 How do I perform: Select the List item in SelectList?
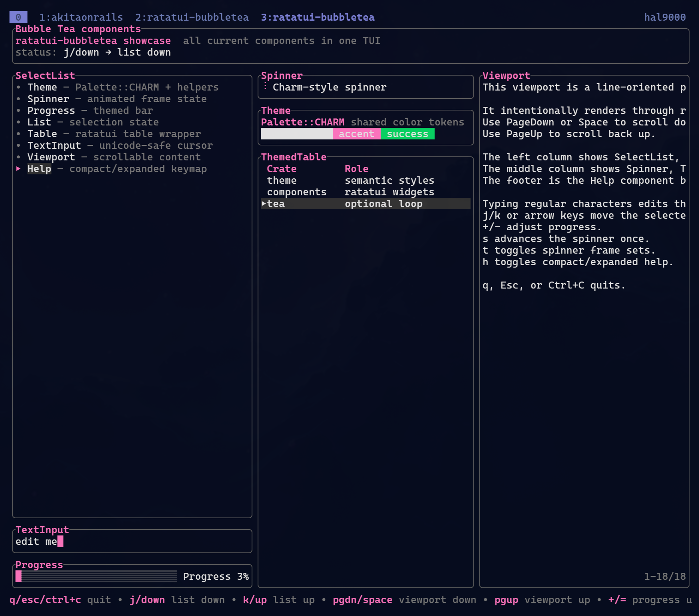[87, 122]
